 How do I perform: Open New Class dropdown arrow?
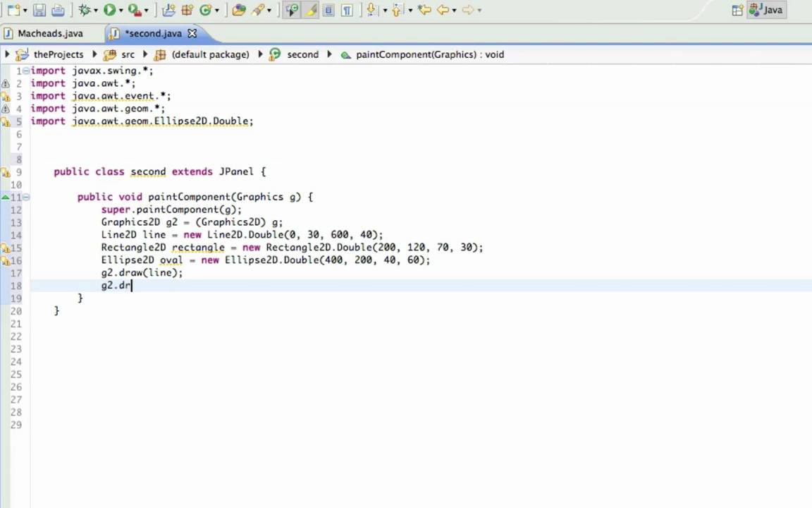coord(217,11)
